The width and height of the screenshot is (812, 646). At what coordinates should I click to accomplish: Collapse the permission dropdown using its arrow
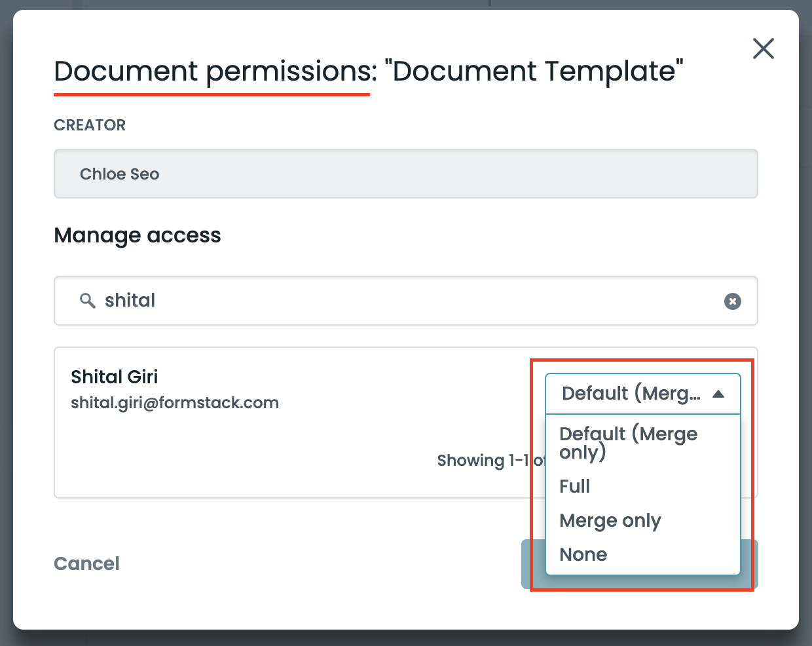pos(718,394)
